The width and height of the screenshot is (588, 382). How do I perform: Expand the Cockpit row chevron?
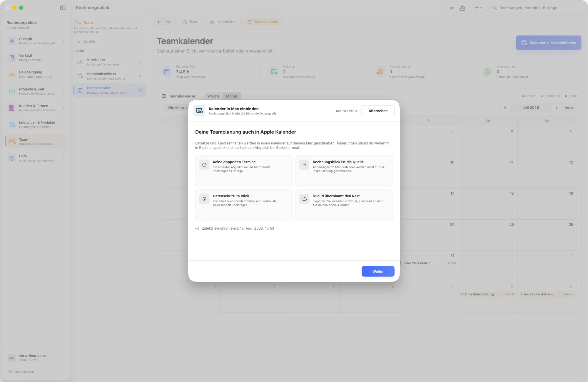64,41
